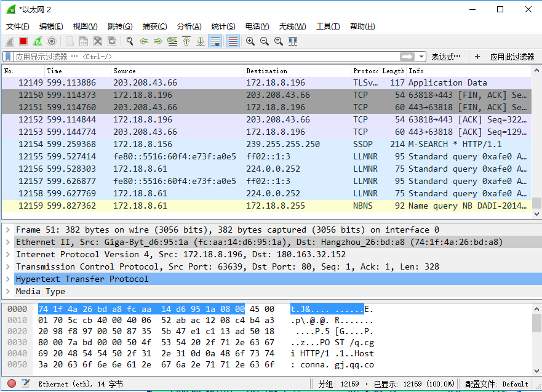Open the 分析(A) menu
Screen dimensions: 542x392
[x=189, y=26]
